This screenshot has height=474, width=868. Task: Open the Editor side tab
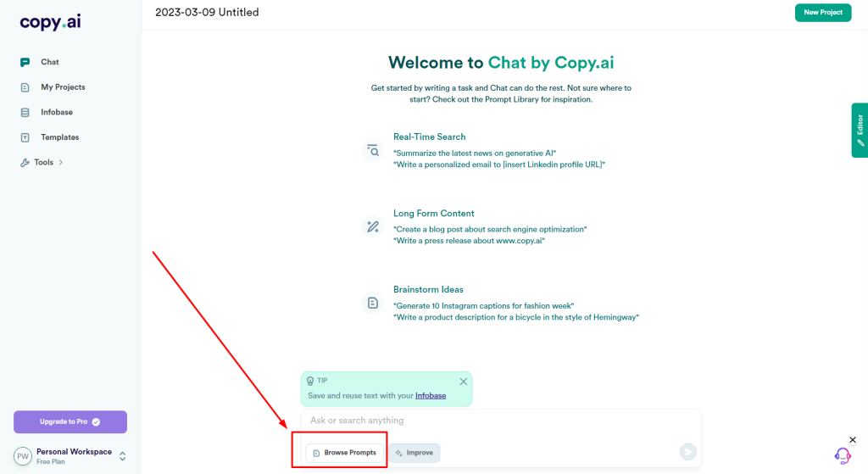coord(860,130)
